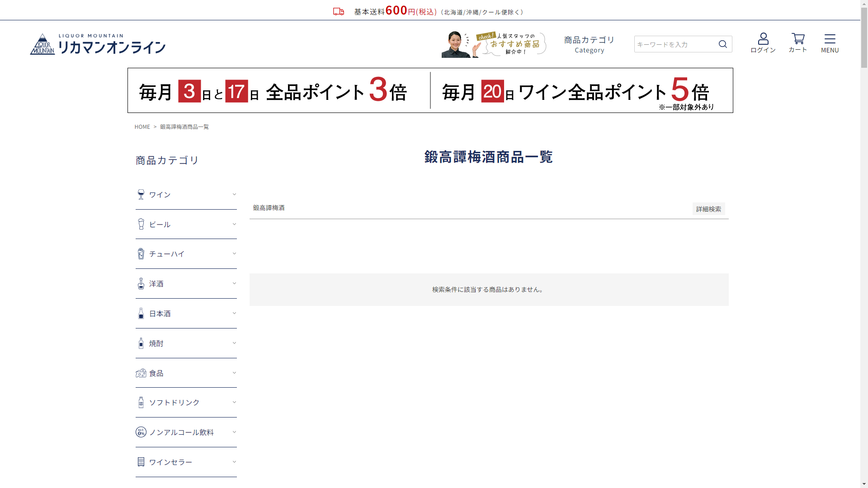Focus the keyword search input field

coord(675,44)
